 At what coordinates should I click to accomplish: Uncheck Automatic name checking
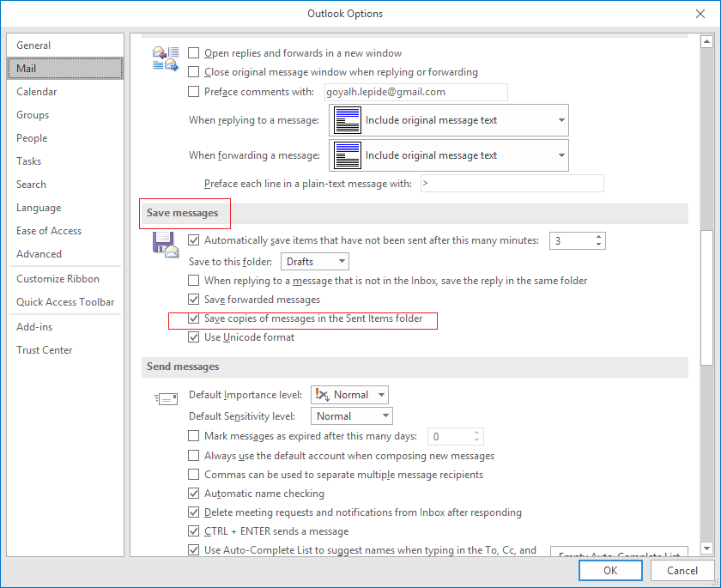pos(194,494)
